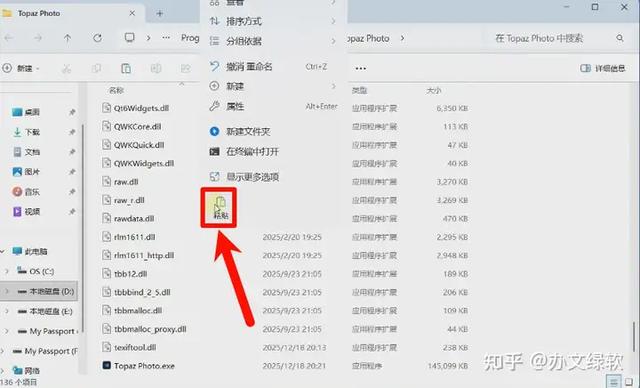Click the Paste icon in the context menu
The width and height of the screenshot is (640, 388).
click(x=220, y=207)
